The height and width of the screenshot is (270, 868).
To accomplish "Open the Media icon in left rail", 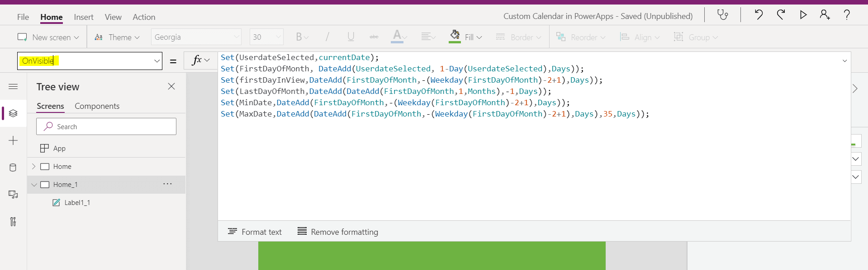I will [13, 195].
